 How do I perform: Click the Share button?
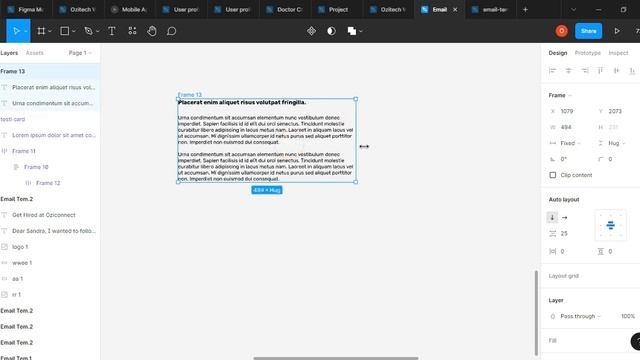pos(588,31)
